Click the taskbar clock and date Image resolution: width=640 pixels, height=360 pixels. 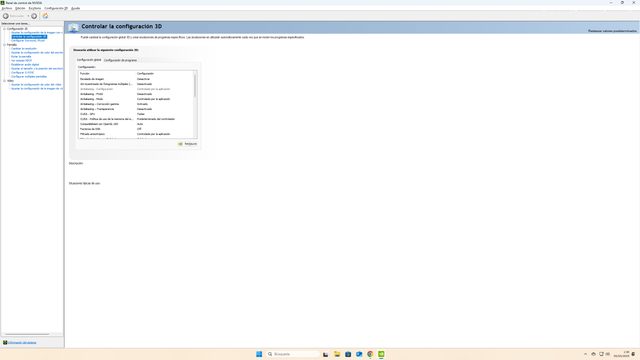(x=621, y=354)
